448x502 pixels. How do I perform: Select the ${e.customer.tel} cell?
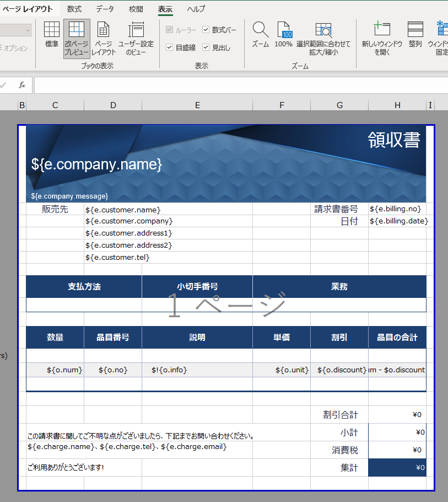(x=168, y=258)
